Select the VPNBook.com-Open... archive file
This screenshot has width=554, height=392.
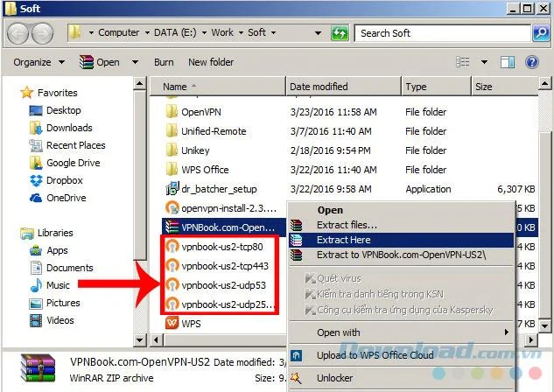224,227
